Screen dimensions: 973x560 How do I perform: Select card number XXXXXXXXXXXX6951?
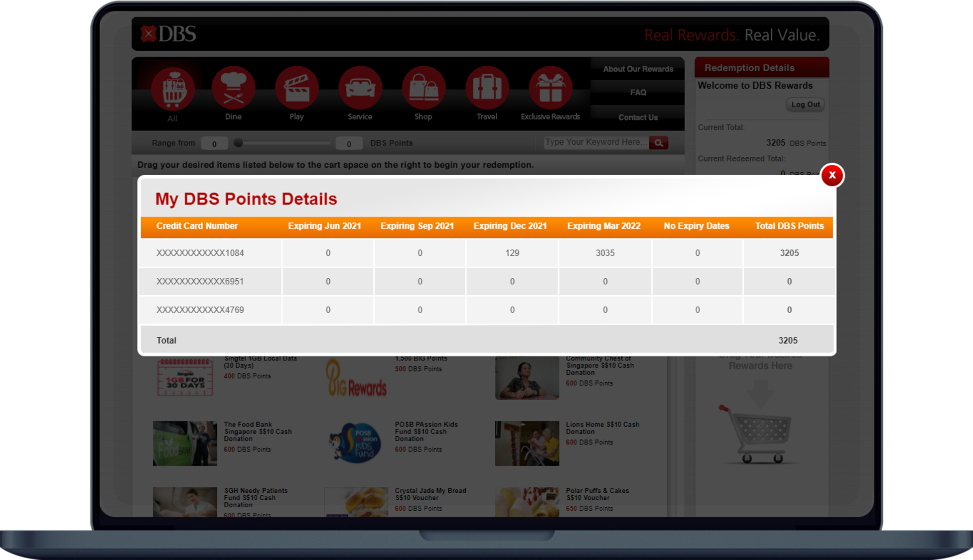click(x=200, y=281)
